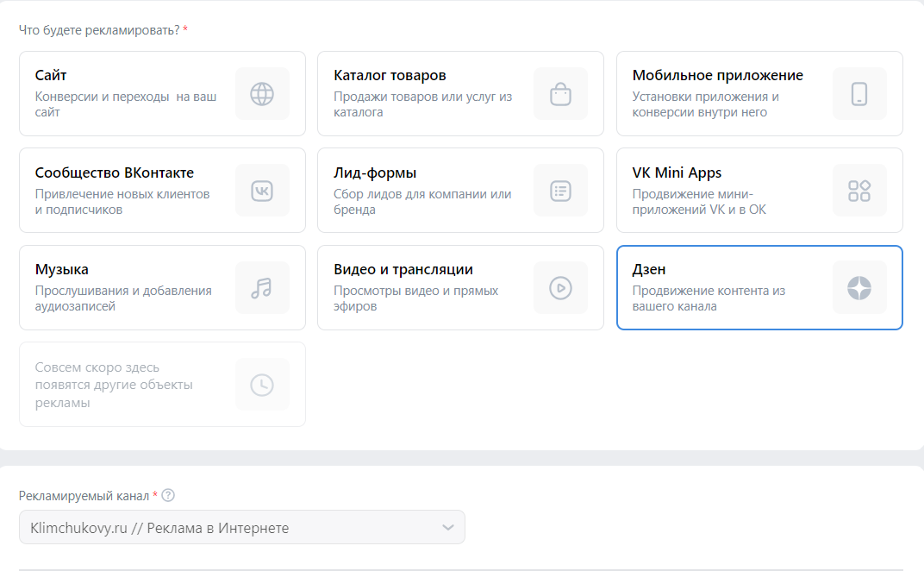The image size is (924, 571).
Task: Select the Сайт advertising object title
Action: pos(51,76)
